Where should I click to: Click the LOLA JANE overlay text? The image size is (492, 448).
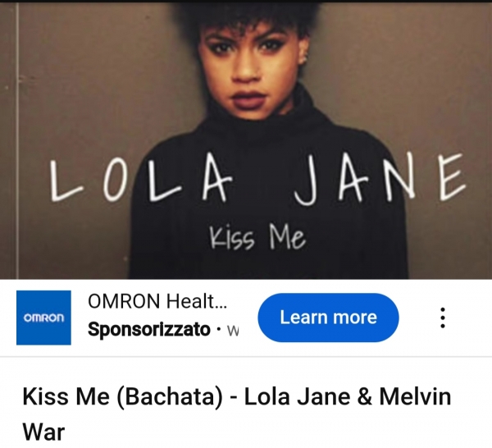(257, 178)
